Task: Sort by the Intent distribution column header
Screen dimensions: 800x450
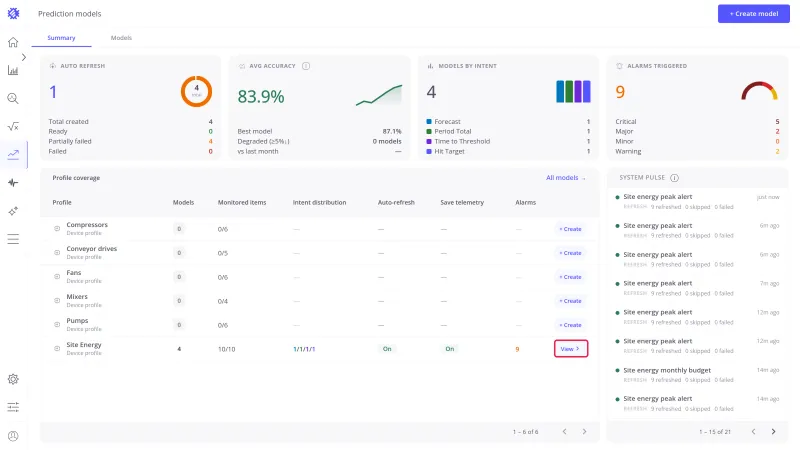Action: click(x=319, y=203)
